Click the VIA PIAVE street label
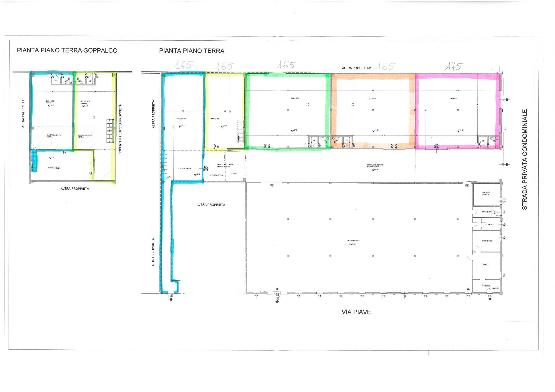The image size is (555, 392). coord(356,312)
